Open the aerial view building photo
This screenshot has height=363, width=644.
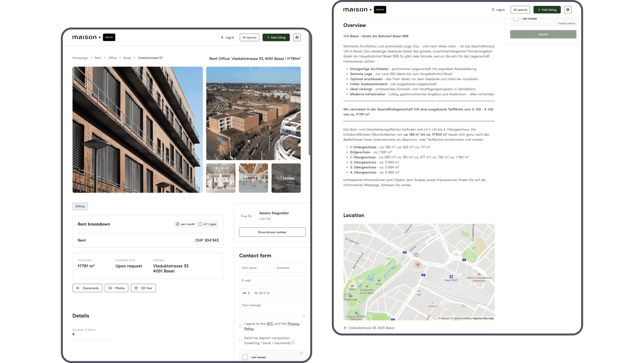click(x=253, y=113)
